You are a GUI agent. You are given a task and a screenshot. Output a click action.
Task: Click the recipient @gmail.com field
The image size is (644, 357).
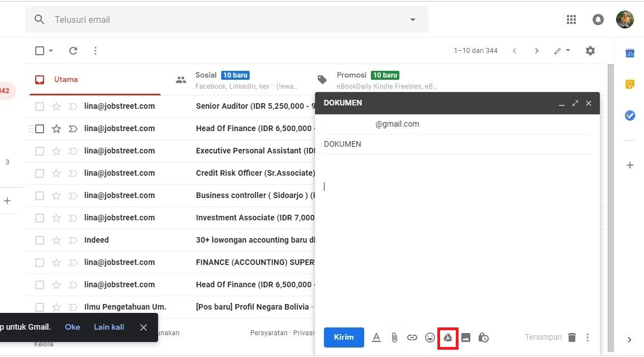(457, 124)
